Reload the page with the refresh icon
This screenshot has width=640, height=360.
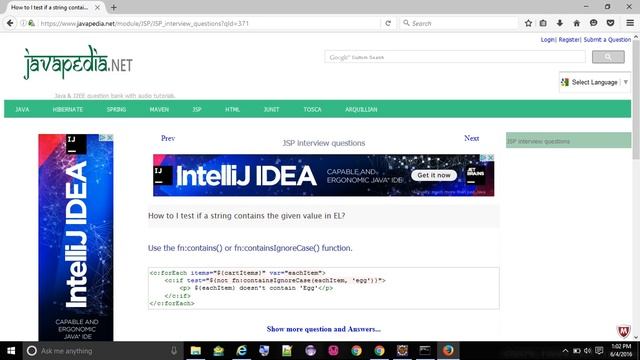(x=388, y=23)
